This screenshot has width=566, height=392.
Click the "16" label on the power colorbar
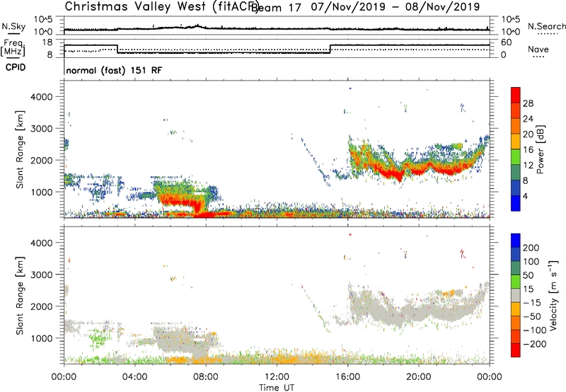(528, 150)
